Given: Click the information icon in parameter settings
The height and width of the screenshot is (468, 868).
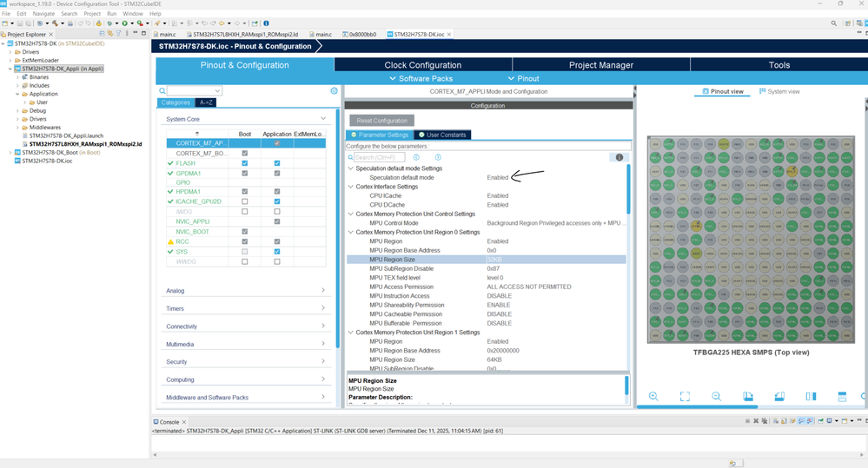Looking at the screenshot, I should [620, 158].
